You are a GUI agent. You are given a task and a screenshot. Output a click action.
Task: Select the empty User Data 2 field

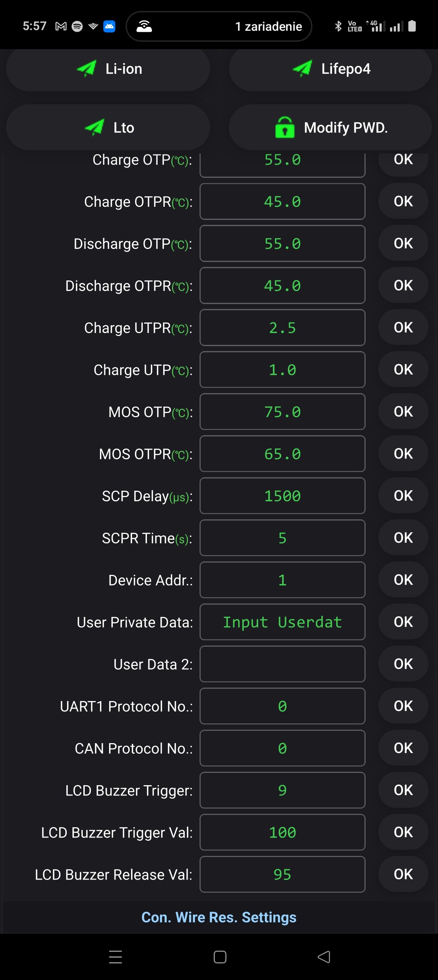click(x=282, y=664)
